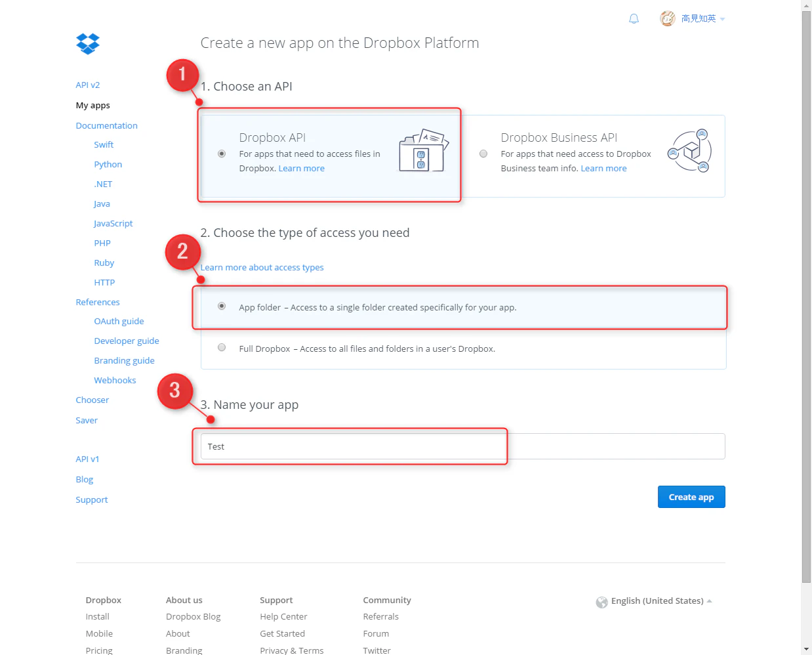Open the .NET documentation link

tap(103, 184)
